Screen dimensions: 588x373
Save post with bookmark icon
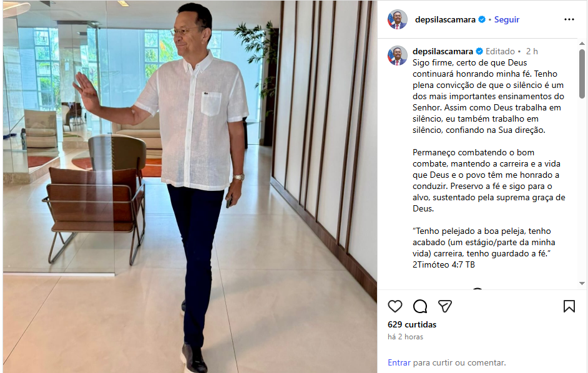pyautogui.click(x=569, y=306)
